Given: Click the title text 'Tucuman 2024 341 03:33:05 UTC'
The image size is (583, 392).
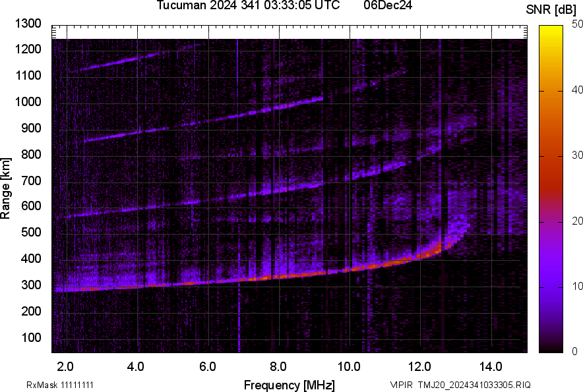Looking at the screenshot, I should pos(248,5).
